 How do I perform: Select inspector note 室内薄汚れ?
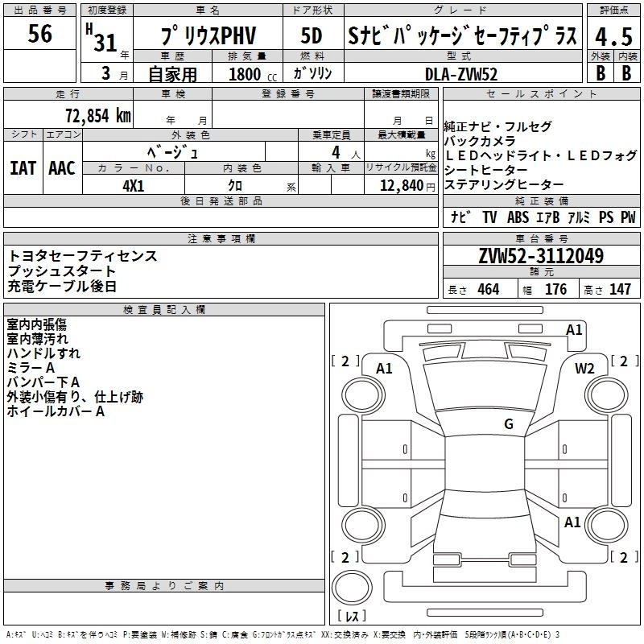tap(37, 339)
